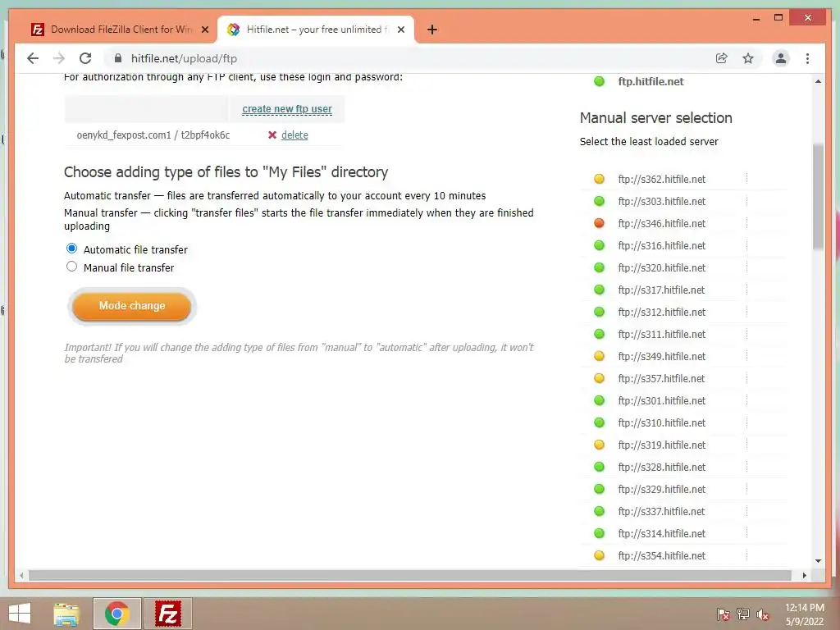840x630 pixels.
Task: Select ftp://s329.hitfile.net server
Action: pyautogui.click(x=662, y=489)
